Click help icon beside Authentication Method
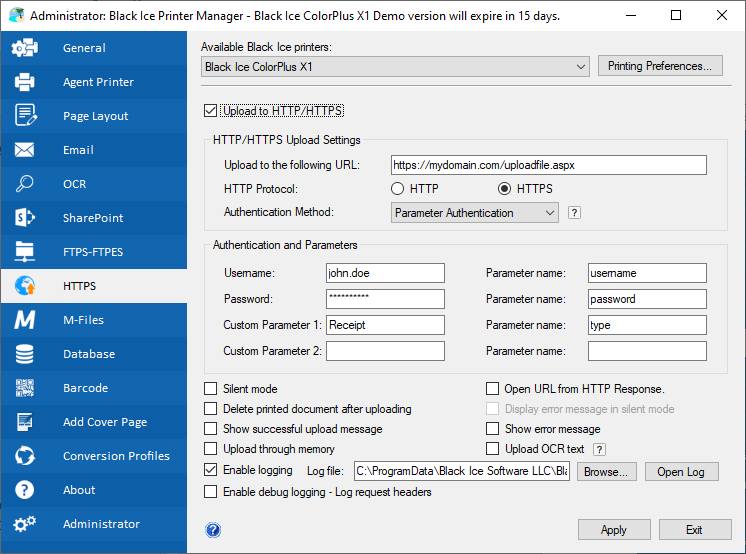Image resolution: width=746 pixels, height=554 pixels. (x=574, y=213)
